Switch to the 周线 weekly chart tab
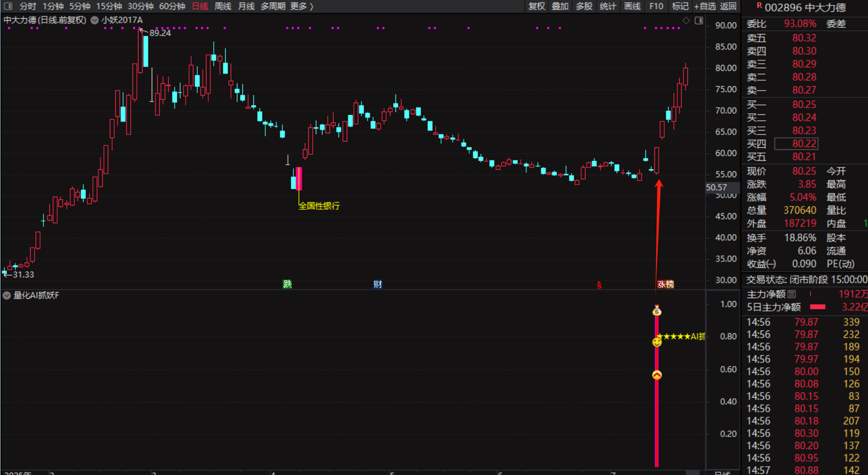 (x=222, y=6)
